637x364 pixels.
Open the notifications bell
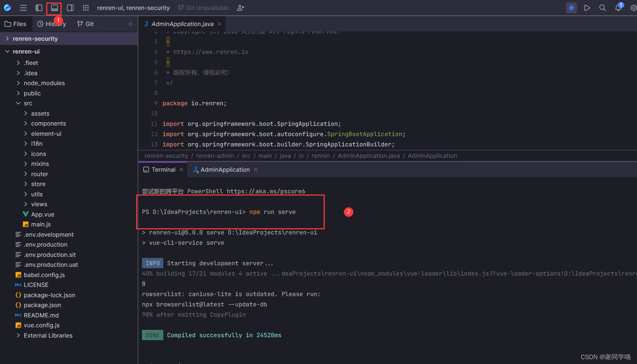(x=618, y=8)
